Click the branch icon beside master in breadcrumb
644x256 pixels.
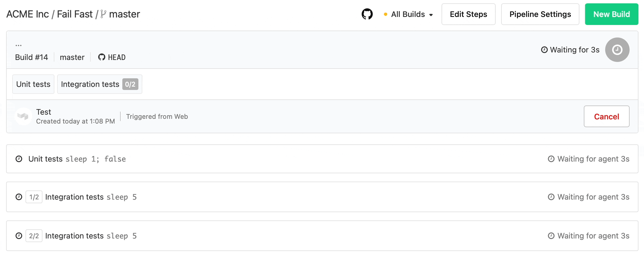pos(103,14)
